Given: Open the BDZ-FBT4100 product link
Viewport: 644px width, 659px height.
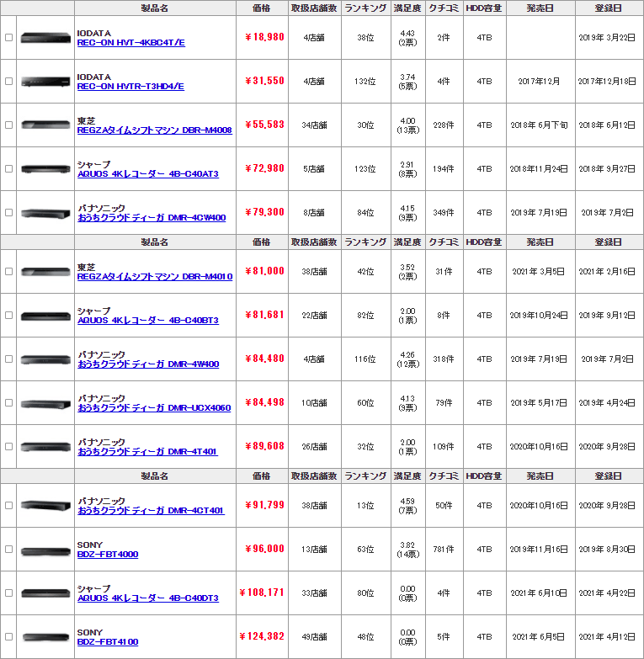Looking at the screenshot, I should [108, 642].
